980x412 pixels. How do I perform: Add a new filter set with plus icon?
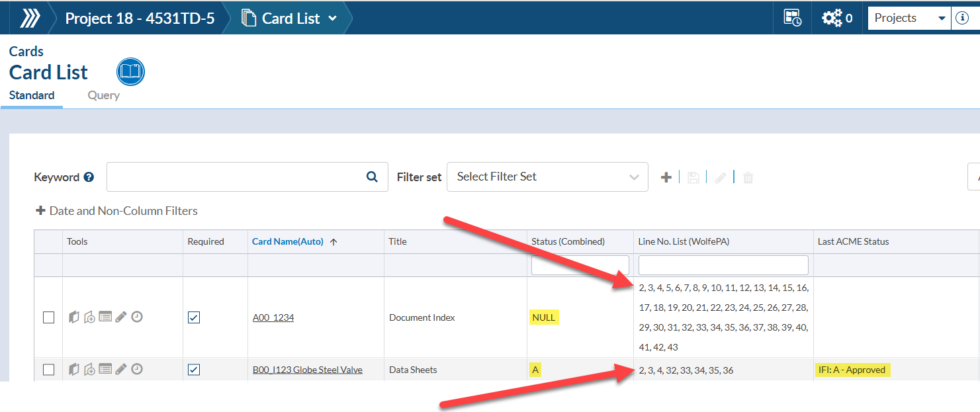[x=666, y=177]
